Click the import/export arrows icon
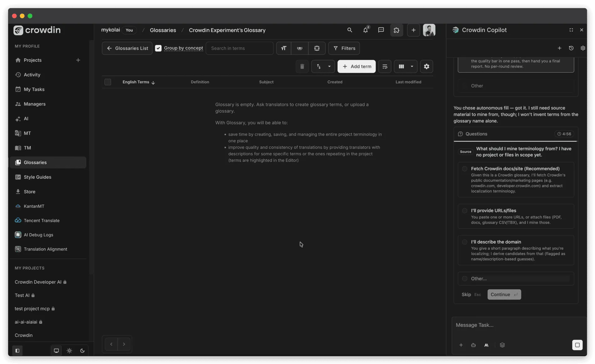 click(318, 66)
